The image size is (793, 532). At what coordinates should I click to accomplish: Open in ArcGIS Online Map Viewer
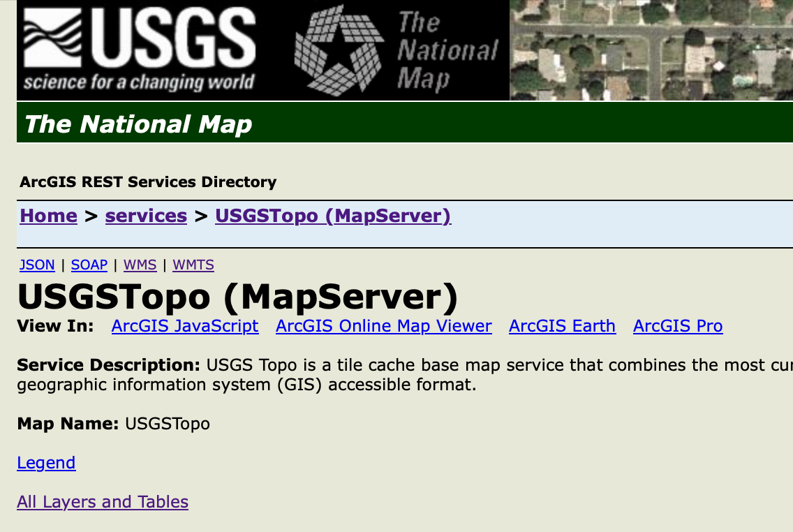point(384,326)
